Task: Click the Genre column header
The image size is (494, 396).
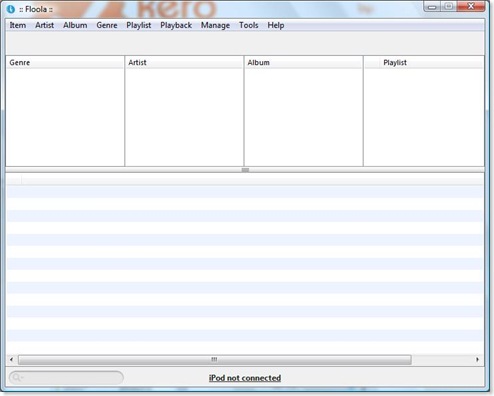Action: [x=65, y=62]
